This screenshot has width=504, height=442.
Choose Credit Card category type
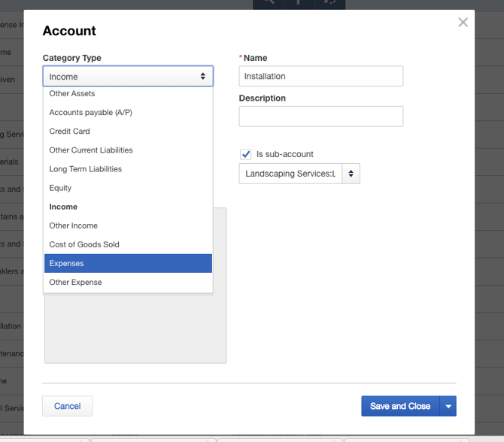click(x=128, y=131)
